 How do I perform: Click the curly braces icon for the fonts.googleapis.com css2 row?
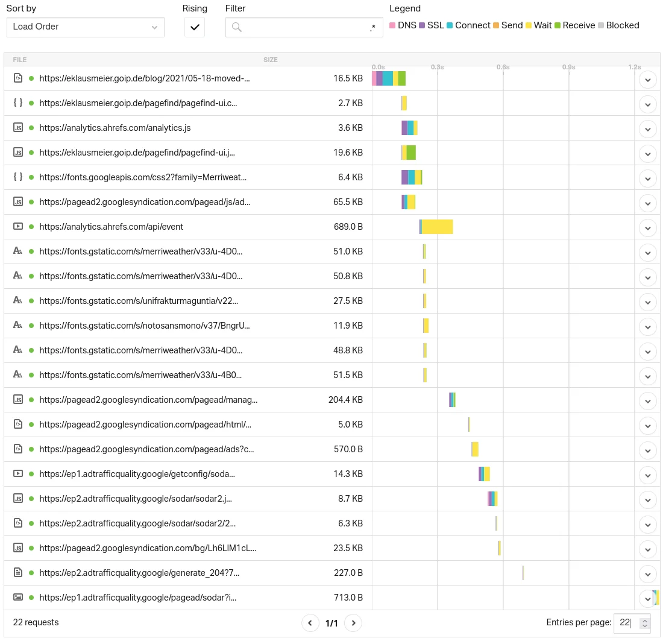(18, 177)
